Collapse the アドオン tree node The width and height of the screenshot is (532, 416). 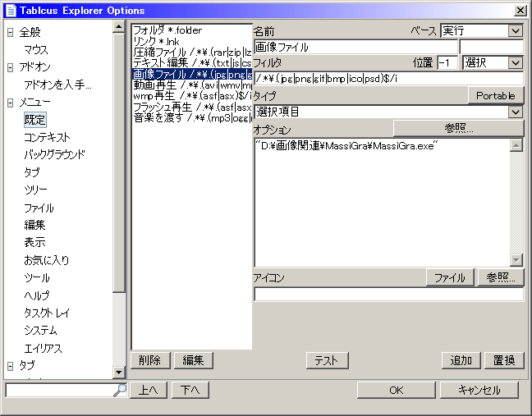click(x=11, y=67)
